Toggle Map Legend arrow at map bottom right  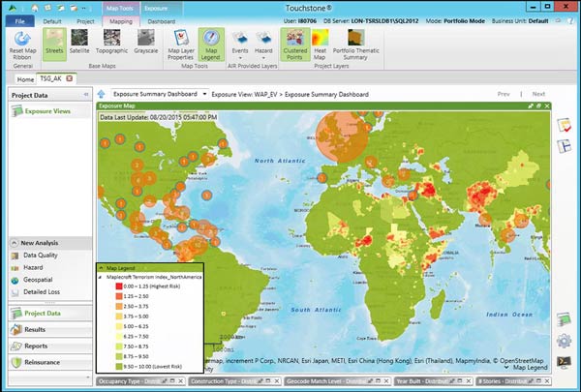pyautogui.click(x=506, y=367)
